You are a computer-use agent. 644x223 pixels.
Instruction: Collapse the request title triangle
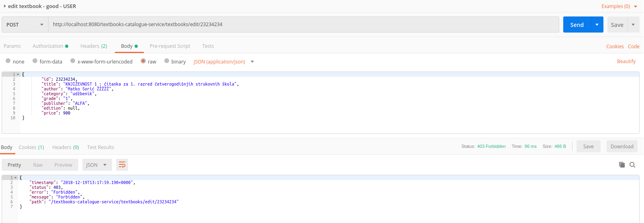click(5, 6)
